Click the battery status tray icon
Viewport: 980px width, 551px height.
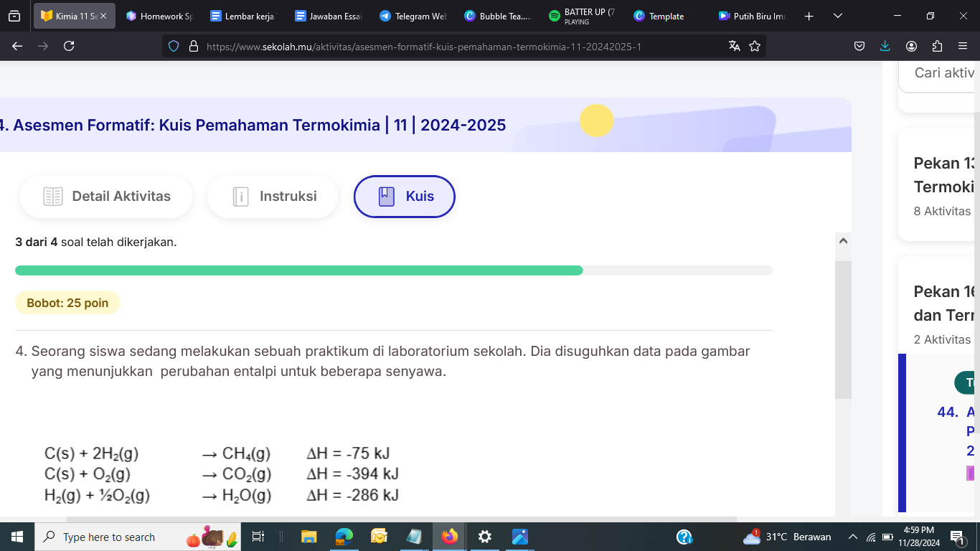(x=887, y=537)
